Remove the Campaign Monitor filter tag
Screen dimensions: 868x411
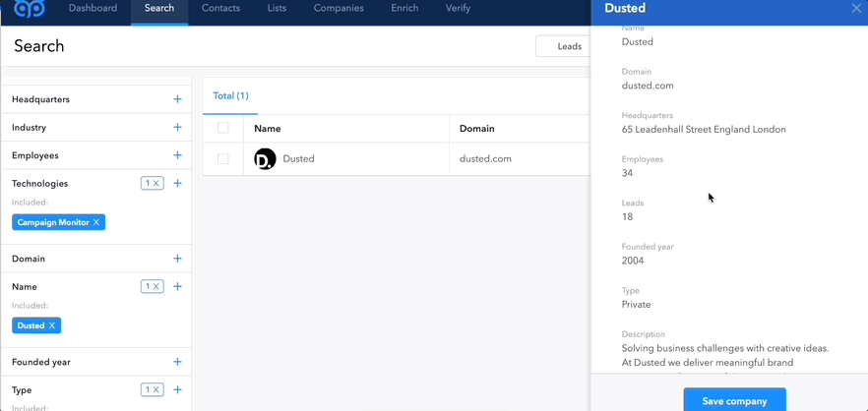click(x=96, y=222)
